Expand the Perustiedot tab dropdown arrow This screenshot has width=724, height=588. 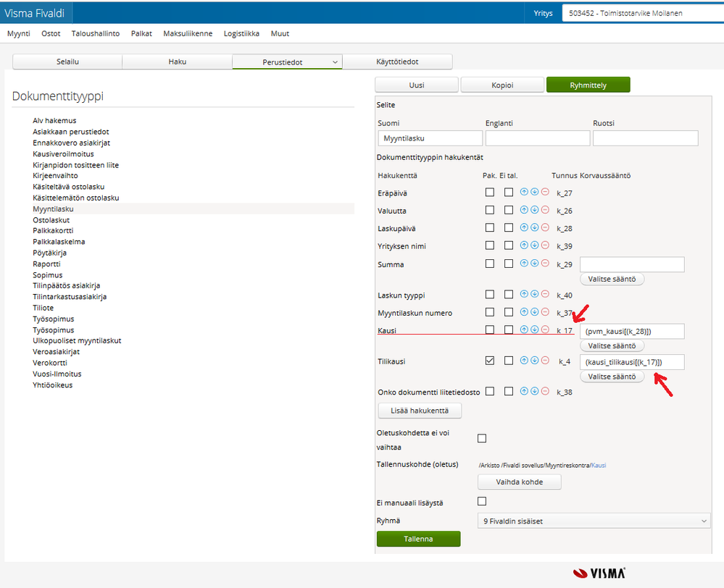point(336,62)
